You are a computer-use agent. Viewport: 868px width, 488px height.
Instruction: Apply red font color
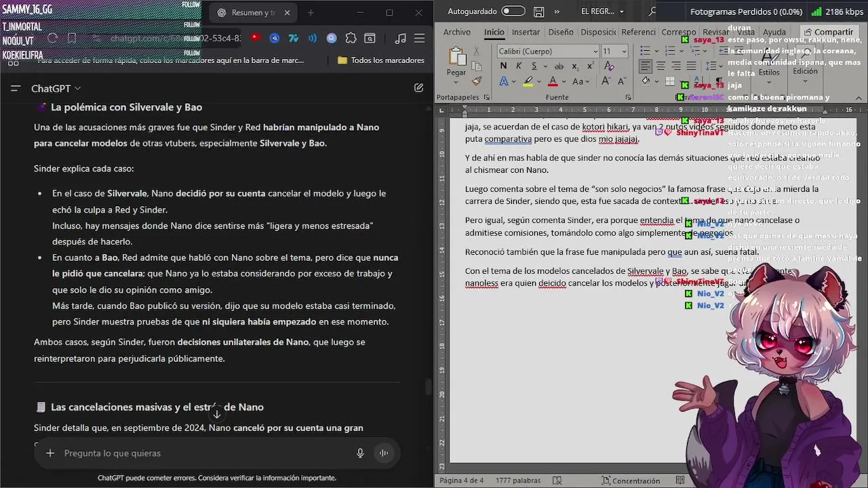(x=553, y=81)
